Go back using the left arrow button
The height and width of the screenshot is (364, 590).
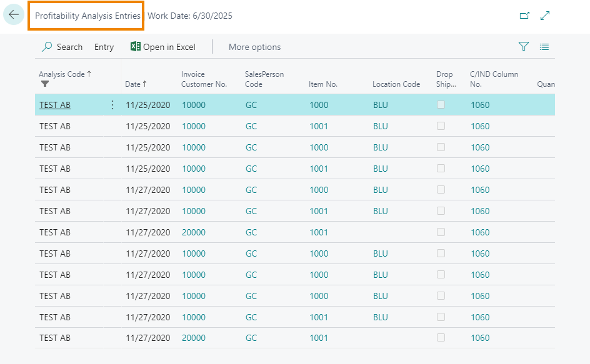14,14
